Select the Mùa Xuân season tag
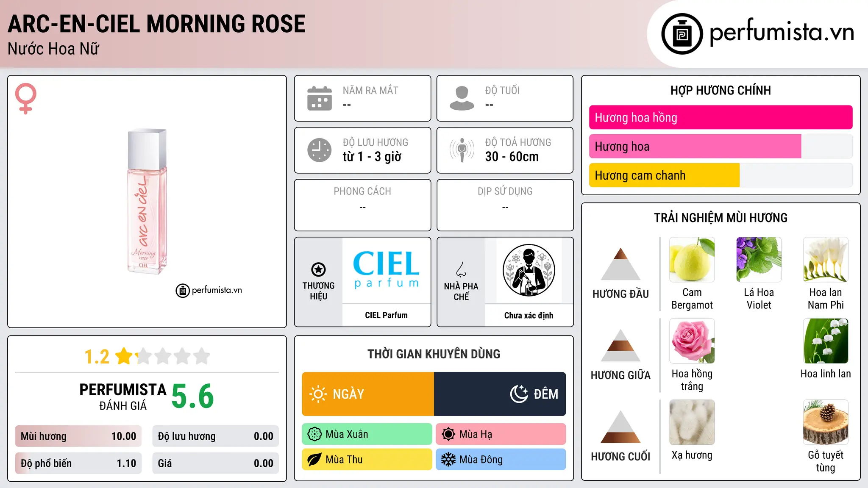The height and width of the screenshot is (488, 868). [x=367, y=434]
